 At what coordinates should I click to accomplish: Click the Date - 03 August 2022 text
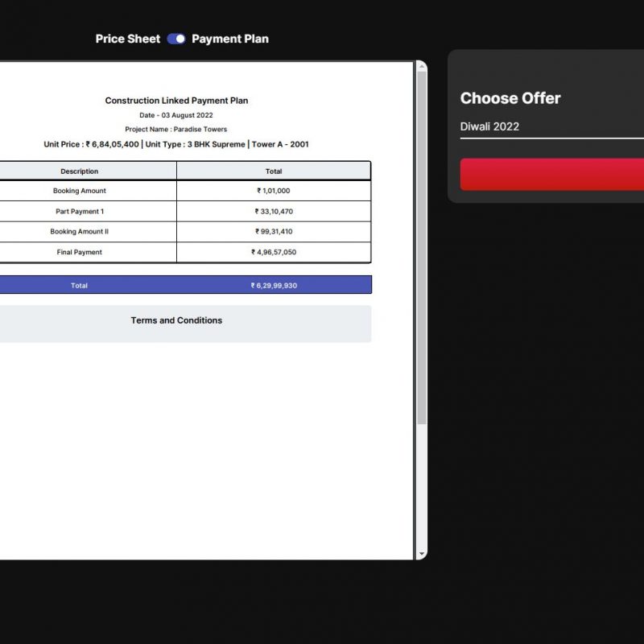176,115
